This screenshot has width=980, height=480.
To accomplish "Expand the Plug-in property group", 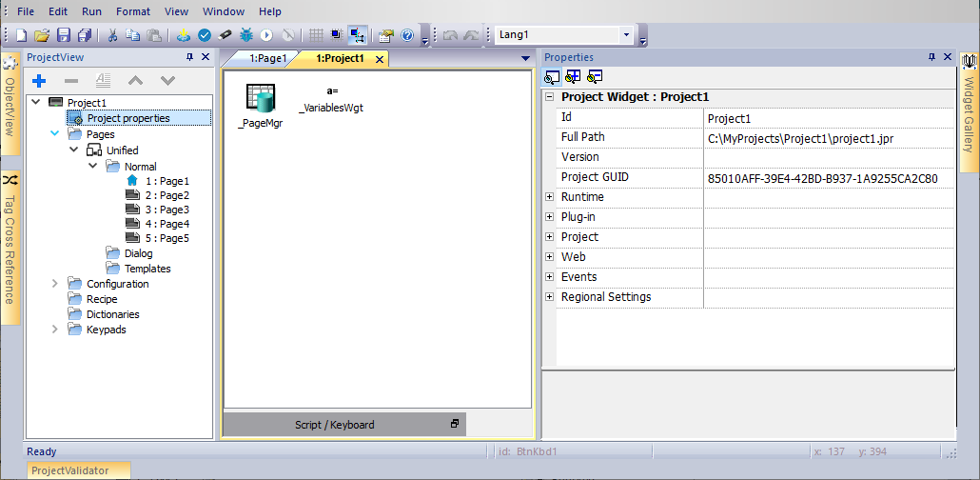I will tap(549, 216).
